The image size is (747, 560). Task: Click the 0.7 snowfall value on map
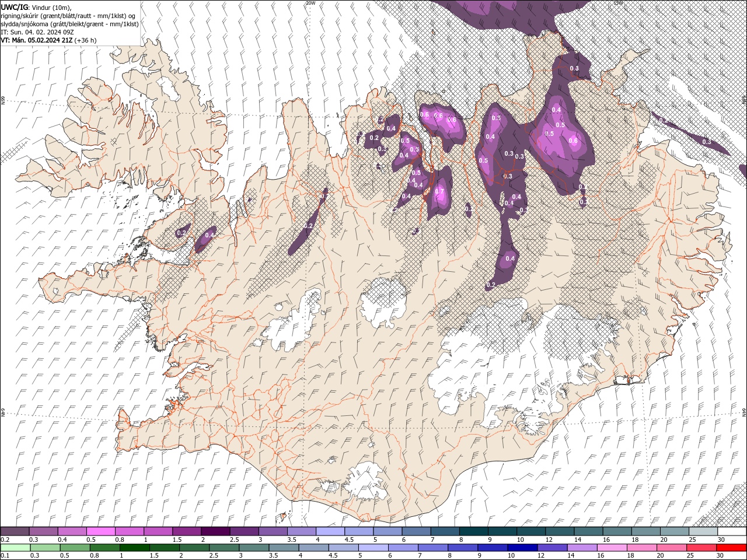point(439,192)
